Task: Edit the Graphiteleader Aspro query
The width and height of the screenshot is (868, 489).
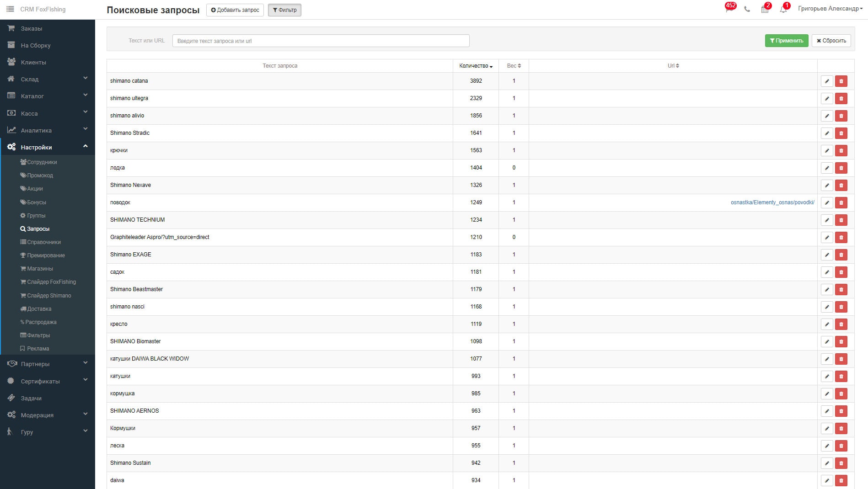Action: pos(827,238)
